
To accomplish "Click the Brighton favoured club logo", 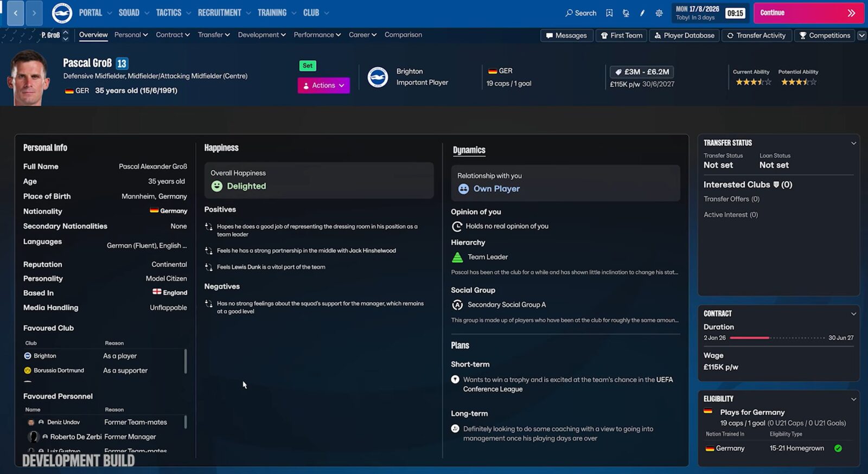I will pos(28,356).
